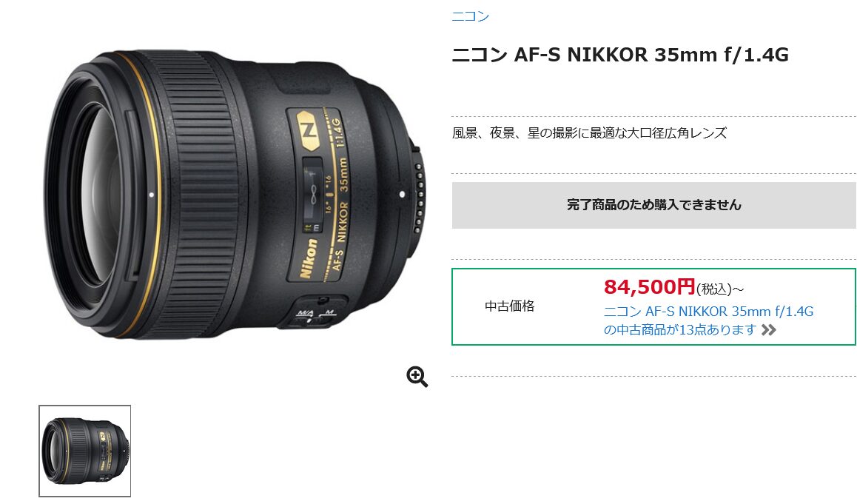Screen dimensions: 857x504
Task: Click the 中古価格 label
Action: pyautogui.click(x=509, y=306)
